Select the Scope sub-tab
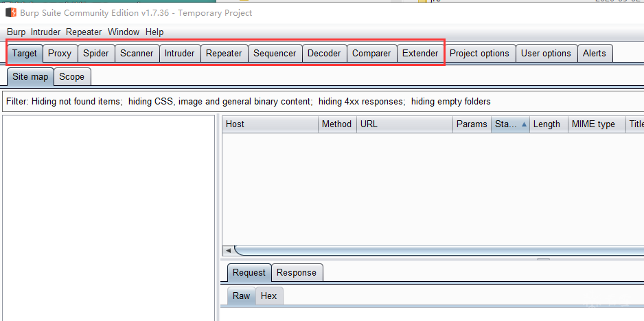Image resolution: width=644 pixels, height=321 pixels. (72, 77)
